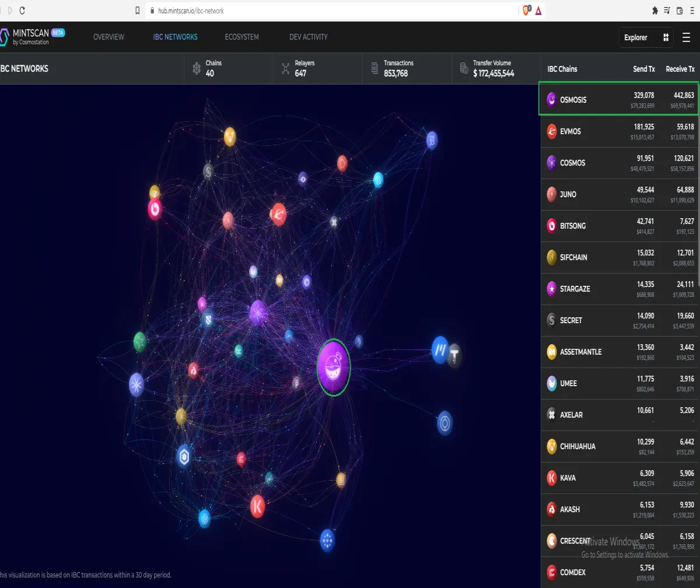This screenshot has width=700, height=588.
Task: Click the red Kava node in graph
Action: pyautogui.click(x=257, y=506)
